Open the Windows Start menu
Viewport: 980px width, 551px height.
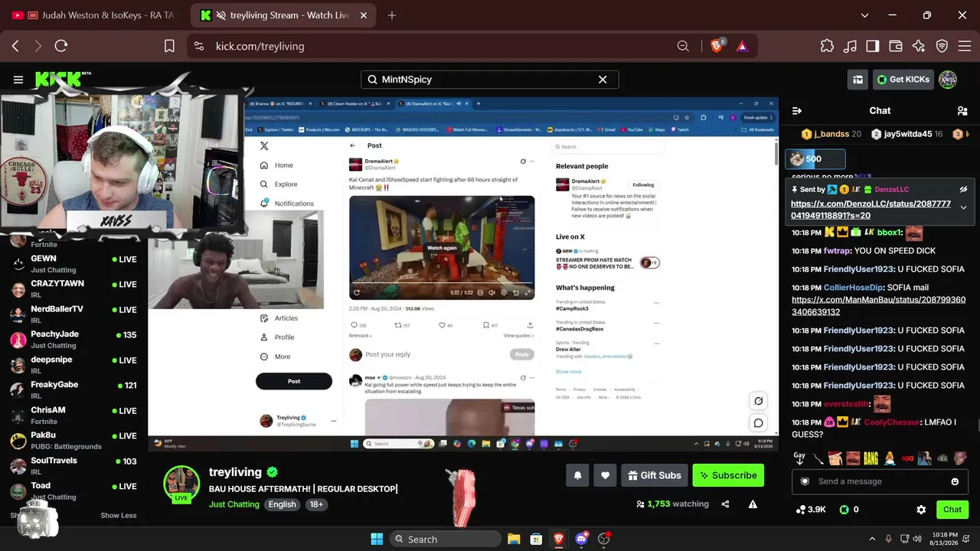(377, 539)
